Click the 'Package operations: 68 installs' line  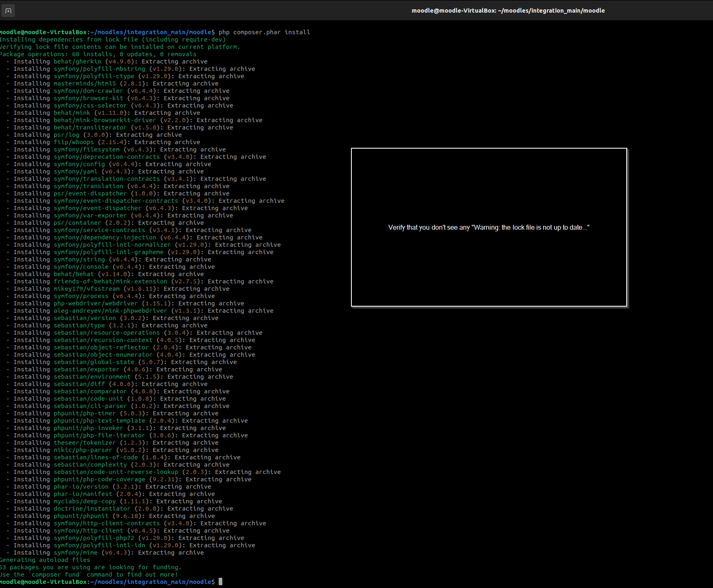point(98,54)
